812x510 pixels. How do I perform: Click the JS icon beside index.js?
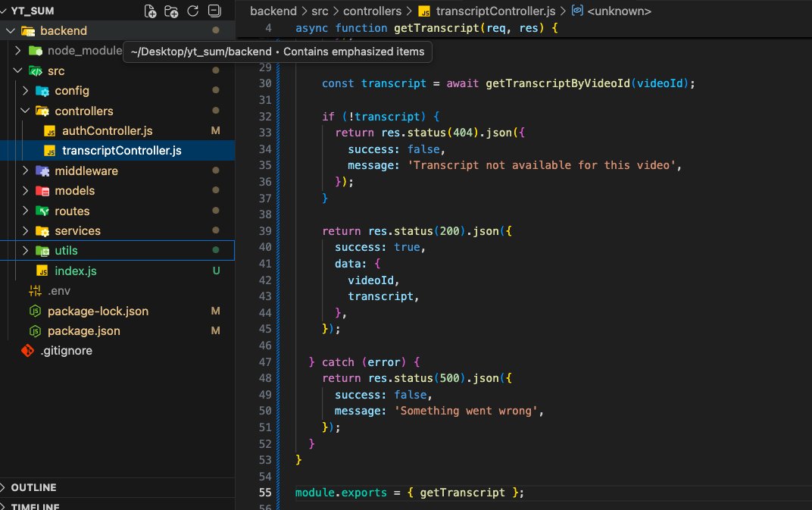[42, 271]
